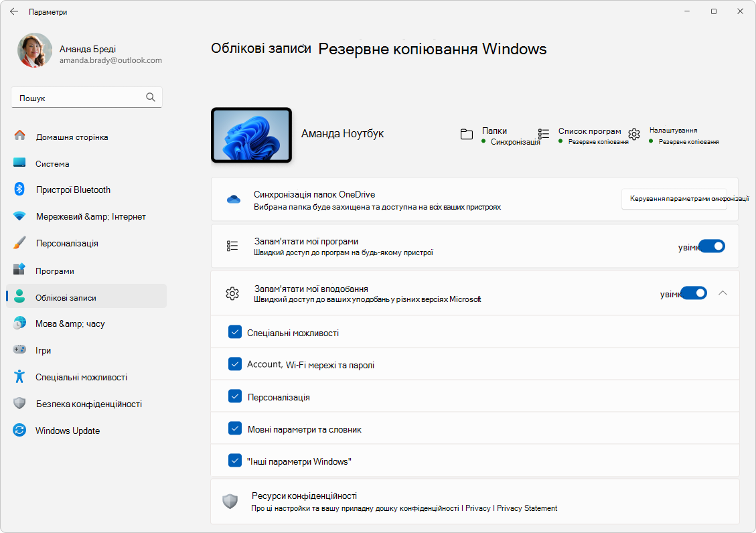Click the Аманда Бреді account name
The height and width of the screenshot is (533, 756).
pyautogui.click(x=87, y=49)
